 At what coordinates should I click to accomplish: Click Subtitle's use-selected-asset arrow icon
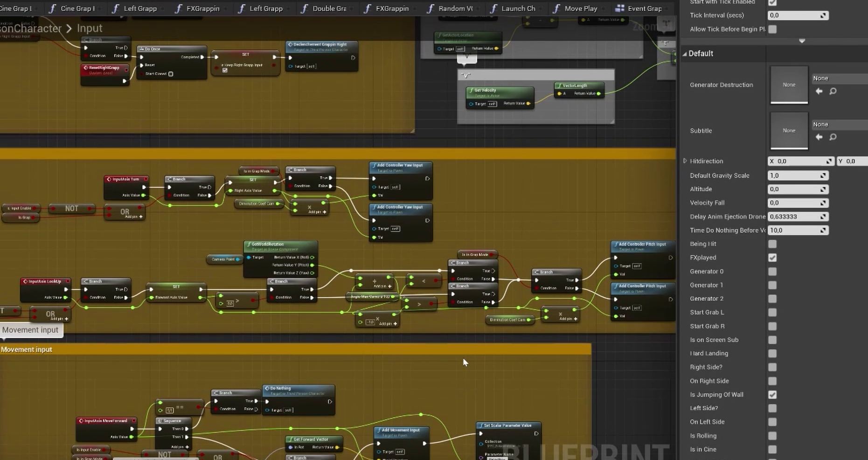coord(819,137)
